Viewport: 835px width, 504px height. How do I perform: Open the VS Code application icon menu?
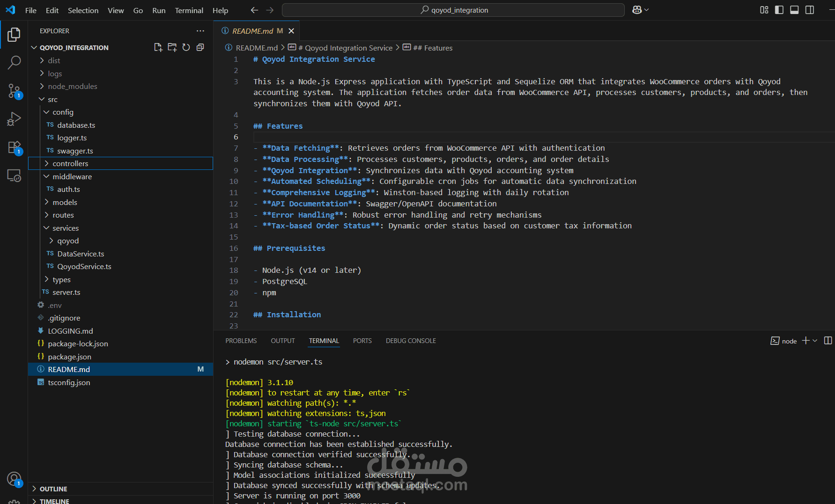click(10, 10)
